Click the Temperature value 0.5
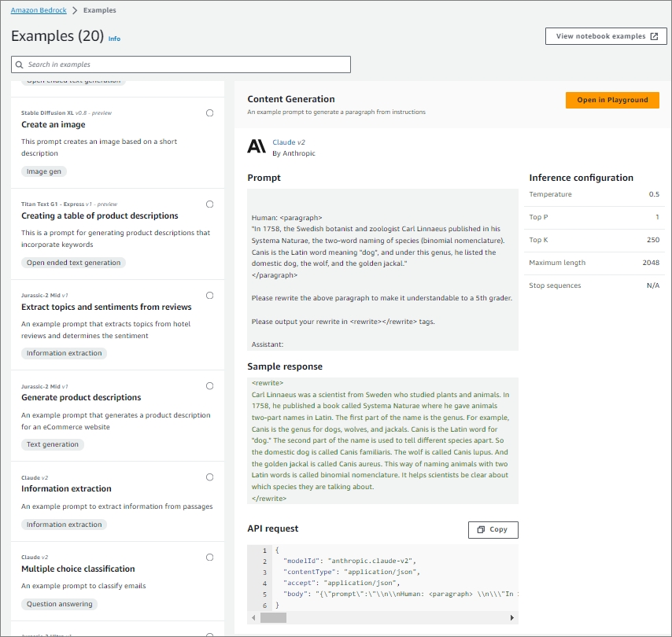 654,194
